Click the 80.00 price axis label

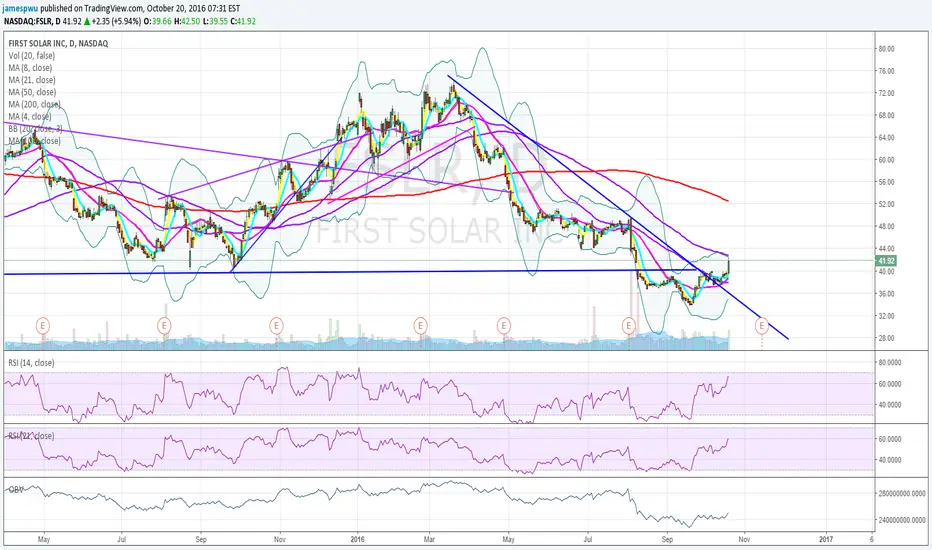tap(886, 49)
